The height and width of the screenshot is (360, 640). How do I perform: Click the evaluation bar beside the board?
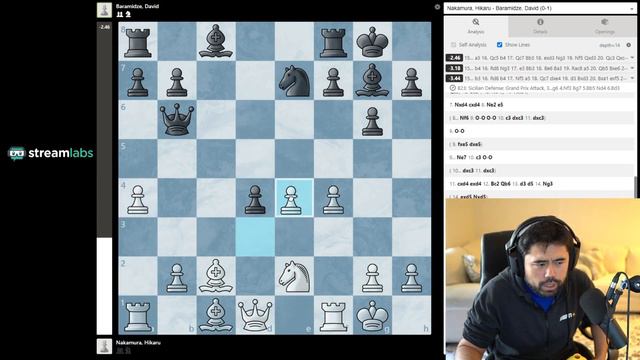(104, 178)
